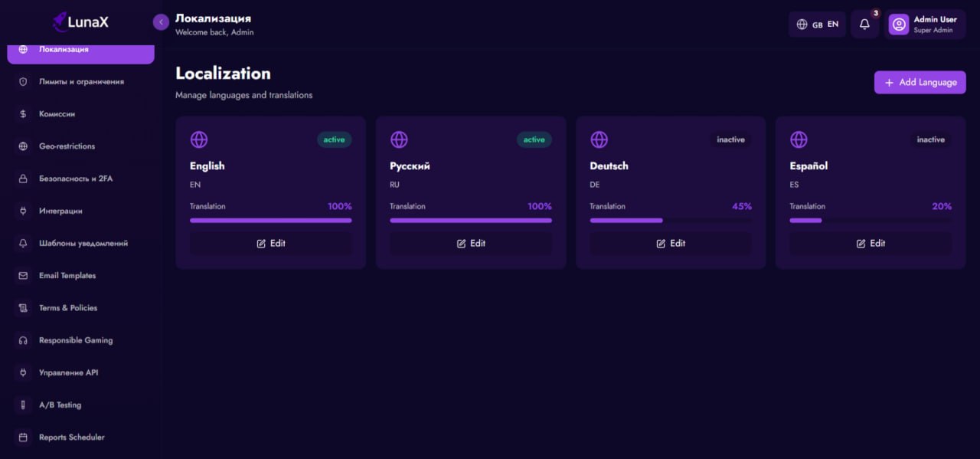Open Безопасность и 2FA settings

80,179
